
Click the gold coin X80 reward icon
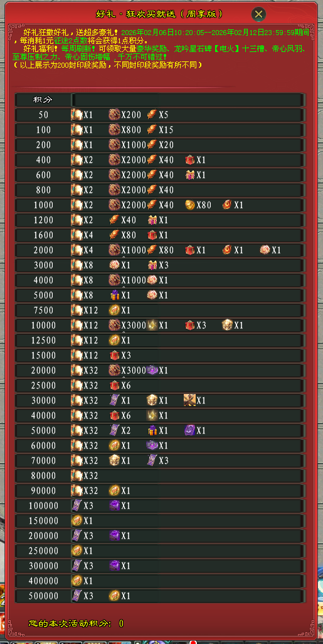[190, 205]
